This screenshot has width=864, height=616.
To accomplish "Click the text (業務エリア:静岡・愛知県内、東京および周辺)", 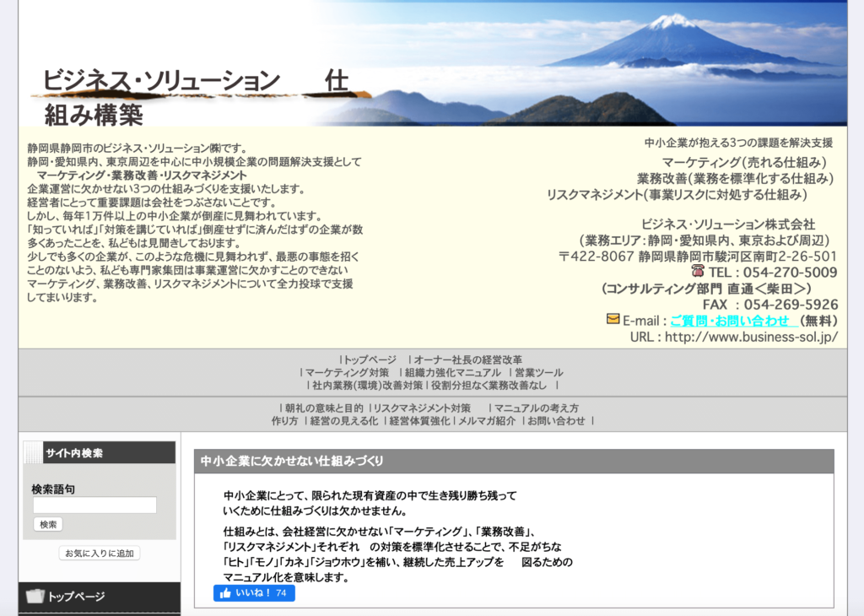I will click(705, 240).
